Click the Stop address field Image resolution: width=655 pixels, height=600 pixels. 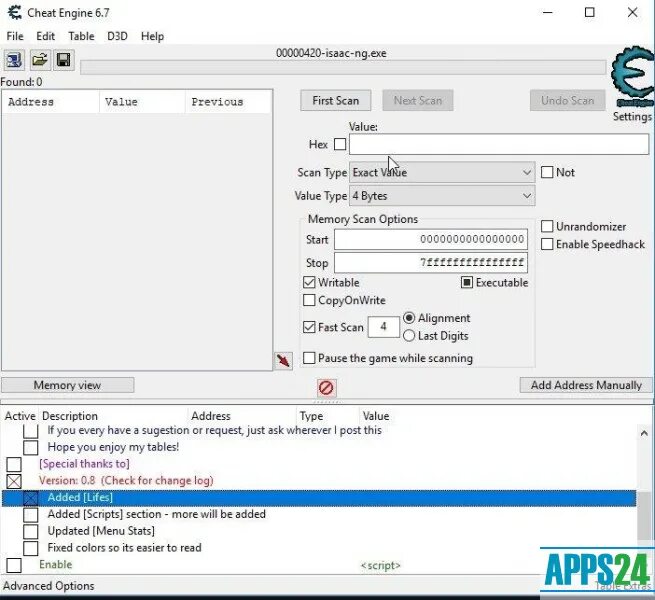[x=431, y=263]
